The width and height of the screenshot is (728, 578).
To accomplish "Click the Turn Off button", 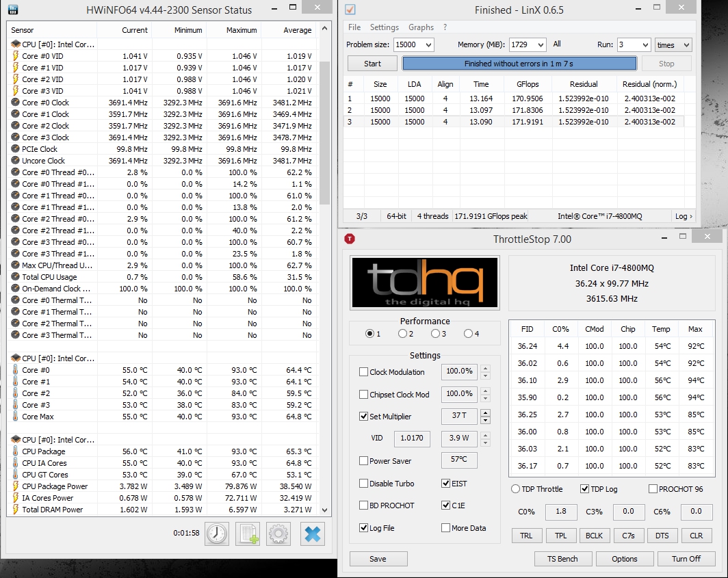I will pyautogui.click(x=686, y=558).
